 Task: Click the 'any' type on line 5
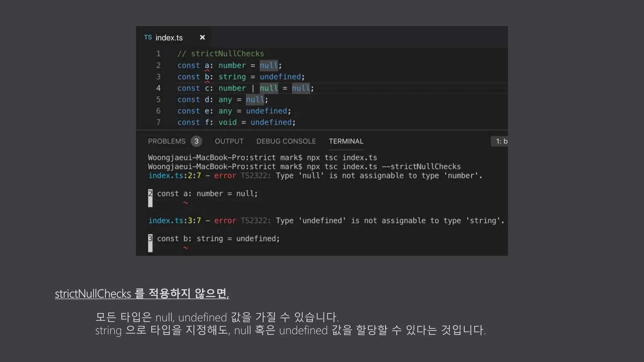click(225, 100)
